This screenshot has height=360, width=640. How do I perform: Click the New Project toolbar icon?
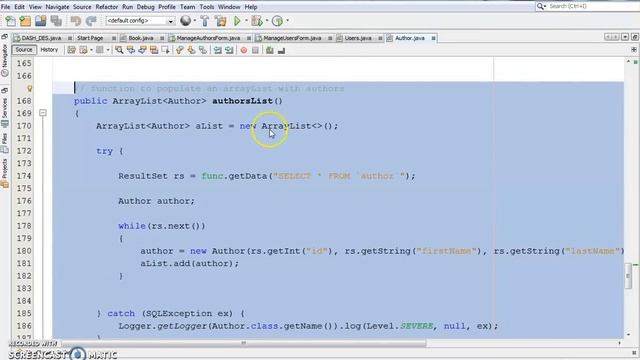(x=25, y=21)
